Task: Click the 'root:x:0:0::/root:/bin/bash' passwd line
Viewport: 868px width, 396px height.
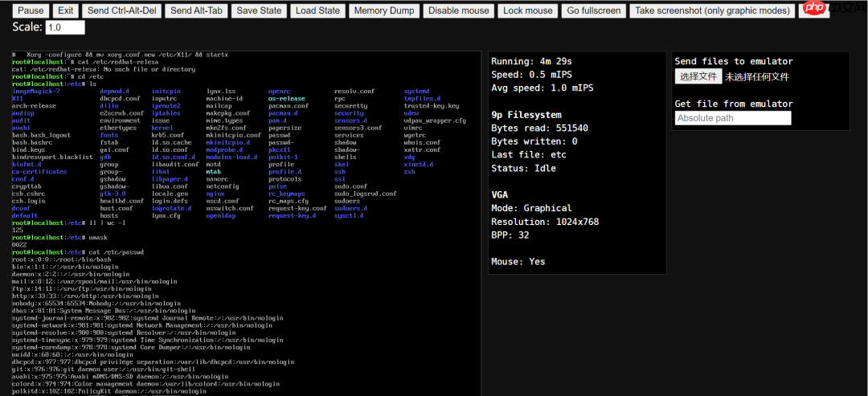Action: pos(61,259)
